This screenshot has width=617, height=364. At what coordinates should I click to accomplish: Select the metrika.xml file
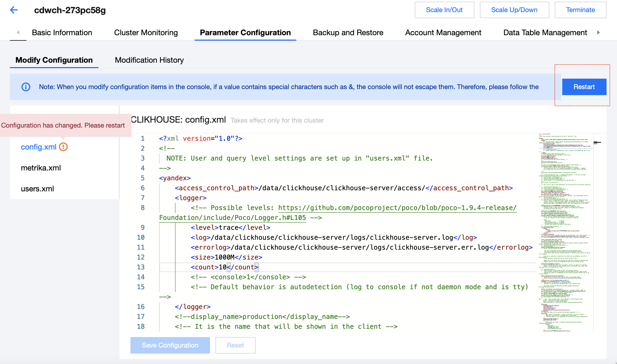[41, 168]
